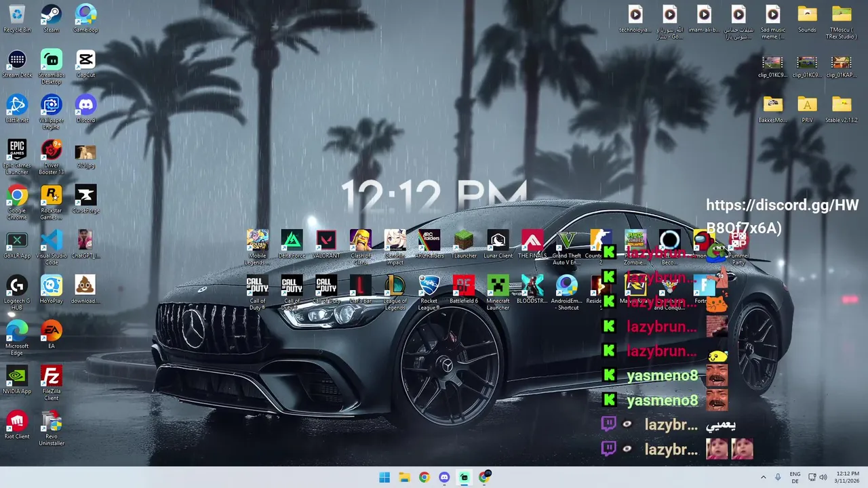The height and width of the screenshot is (488, 868).
Task: Launch League of Legends shortcut
Action: 395,293
